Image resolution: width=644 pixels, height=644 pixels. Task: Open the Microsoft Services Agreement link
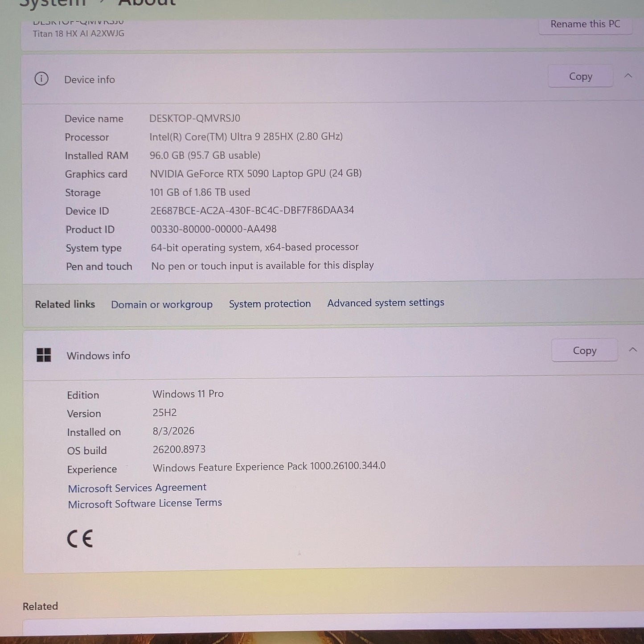pos(137,488)
